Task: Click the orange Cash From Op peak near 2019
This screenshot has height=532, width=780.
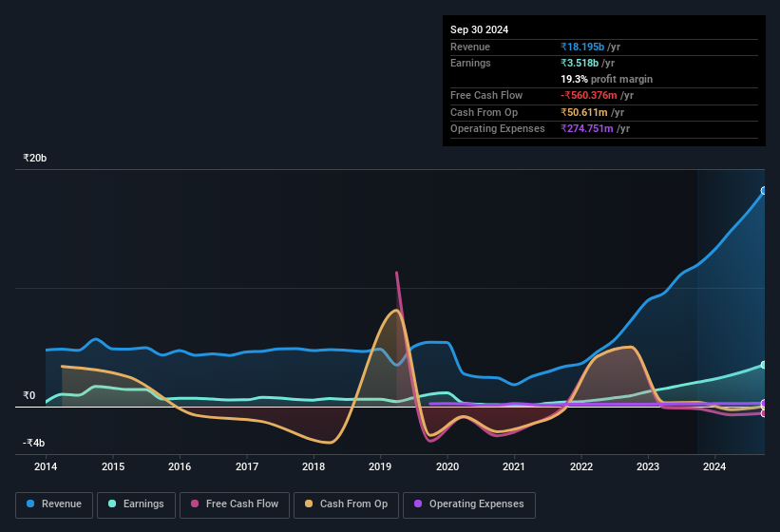Action: point(396,311)
